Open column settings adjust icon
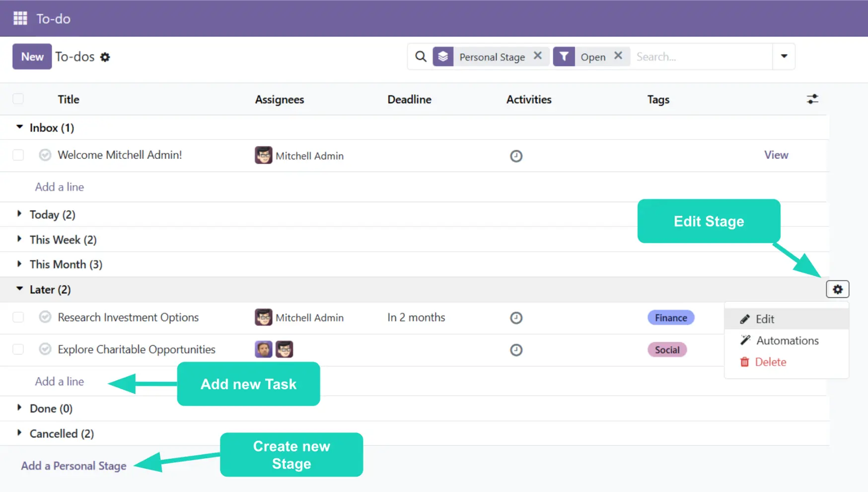This screenshot has width=868, height=492. click(x=812, y=99)
